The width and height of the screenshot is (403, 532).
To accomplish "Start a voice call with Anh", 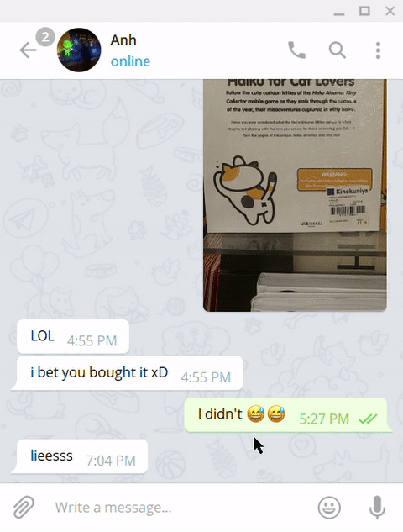I will click(296, 50).
